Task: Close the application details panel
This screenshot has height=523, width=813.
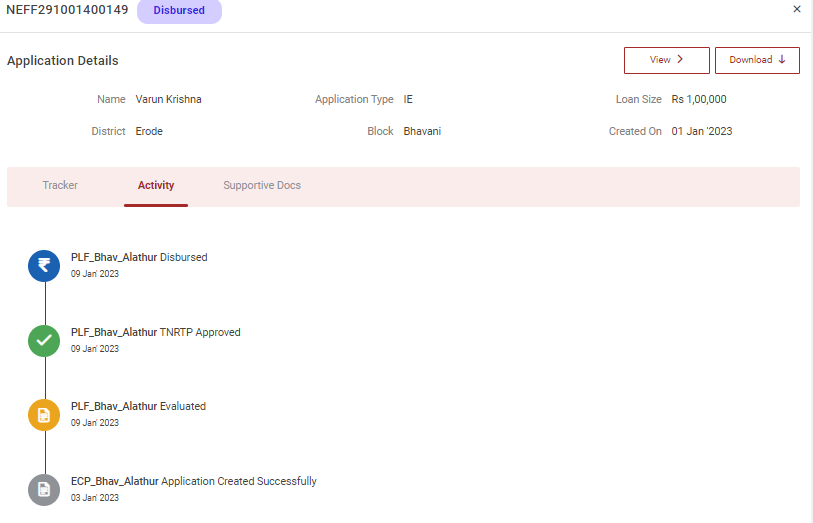Action: click(796, 9)
